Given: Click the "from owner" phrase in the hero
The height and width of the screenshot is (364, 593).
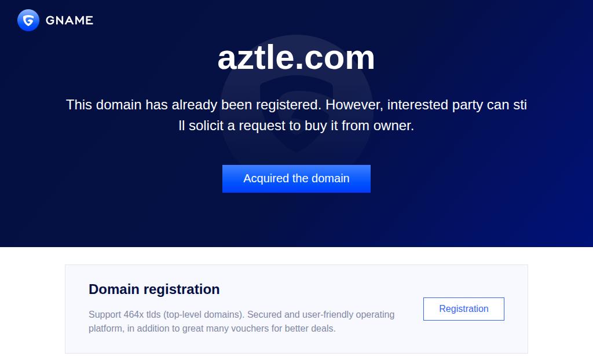Looking at the screenshot, I should click(378, 126).
